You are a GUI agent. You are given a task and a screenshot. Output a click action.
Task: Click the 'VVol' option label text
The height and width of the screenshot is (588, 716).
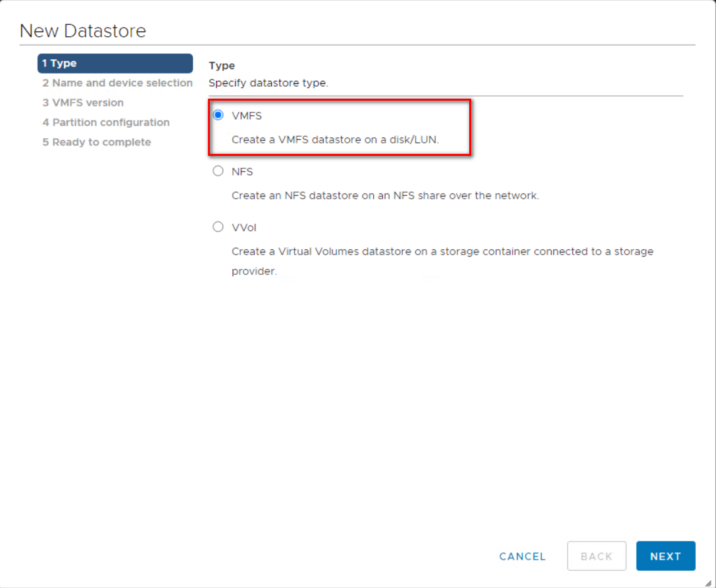tap(244, 228)
